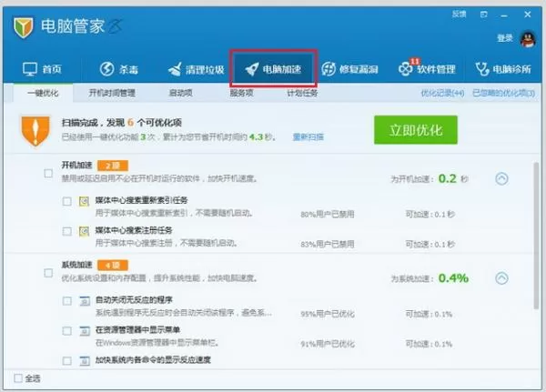Click the 自动关闭无反应的程序 item icon
546x392 pixels.
[x=85, y=301]
